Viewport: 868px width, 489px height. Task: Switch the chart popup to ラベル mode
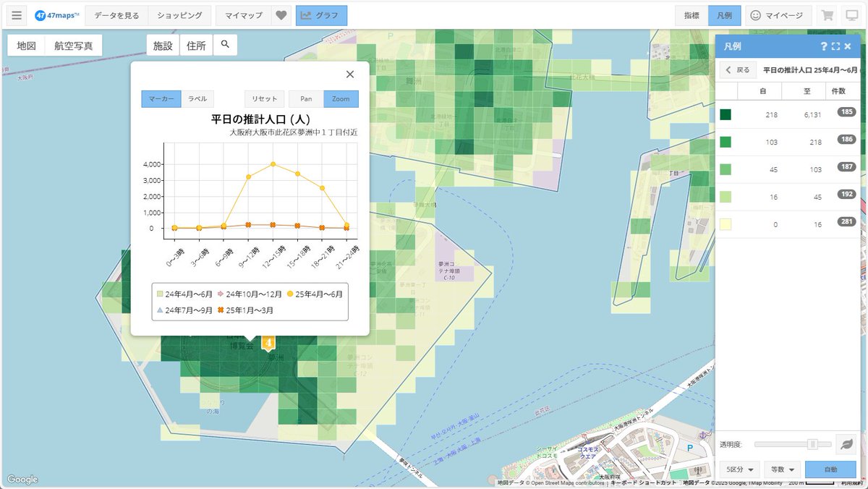tap(196, 98)
